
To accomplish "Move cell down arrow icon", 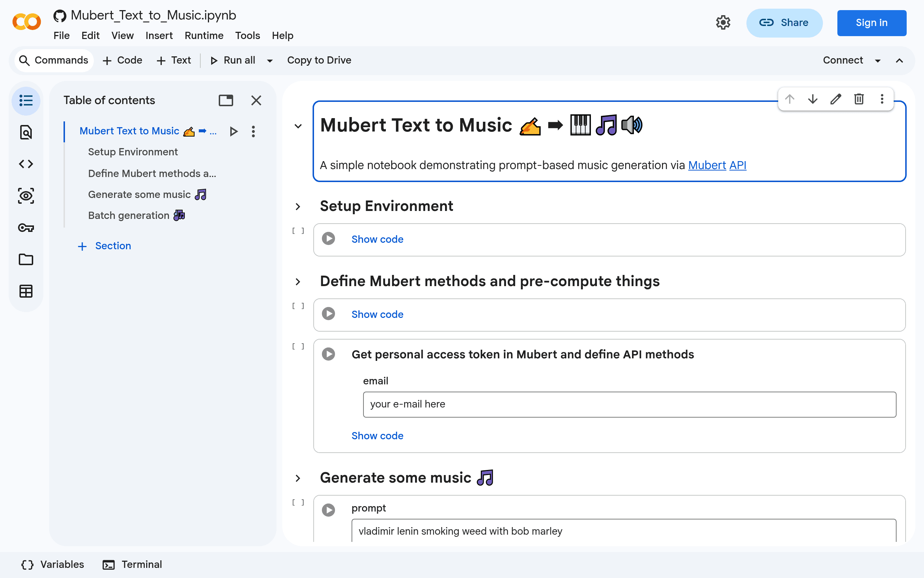I will click(x=812, y=99).
